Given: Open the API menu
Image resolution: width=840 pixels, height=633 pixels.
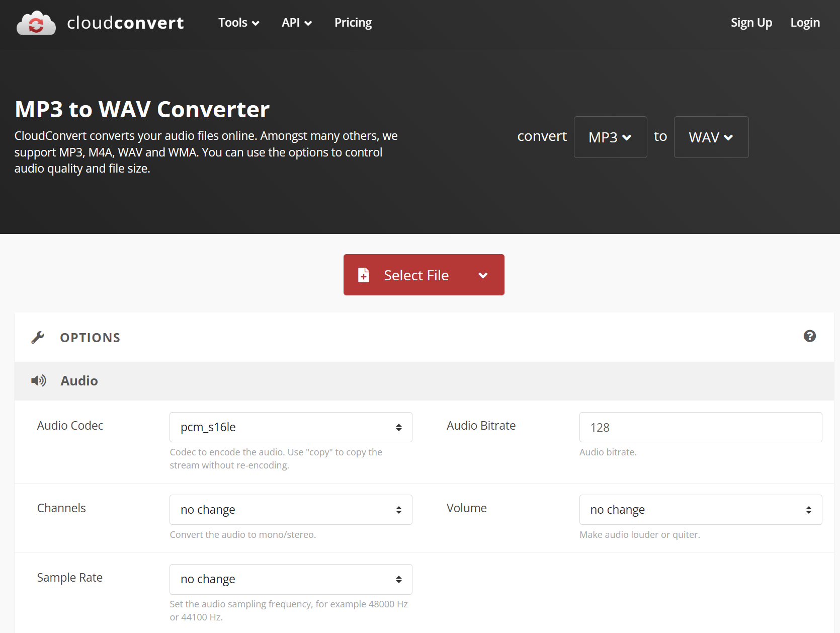Looking at the screenshot, I should click(x=296, y=23).
